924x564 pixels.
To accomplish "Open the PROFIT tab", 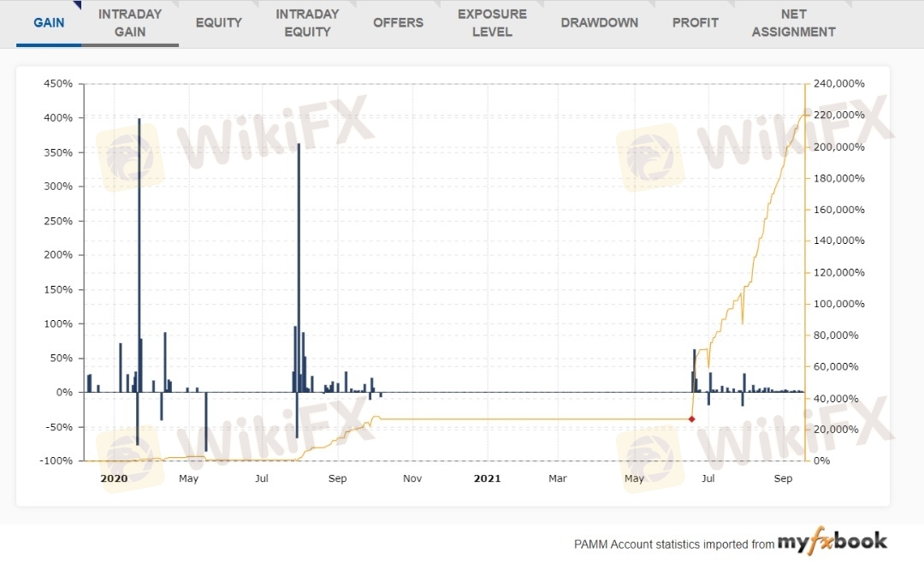I will (695, 23).
